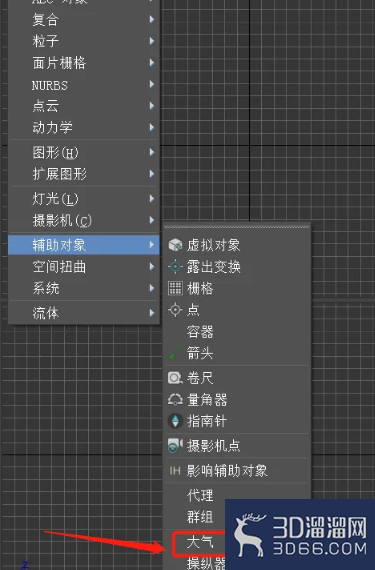Viewport: 375px width, 570px height.
Task: Open the 图形(H) menu entry
Action: coord(84,152)
